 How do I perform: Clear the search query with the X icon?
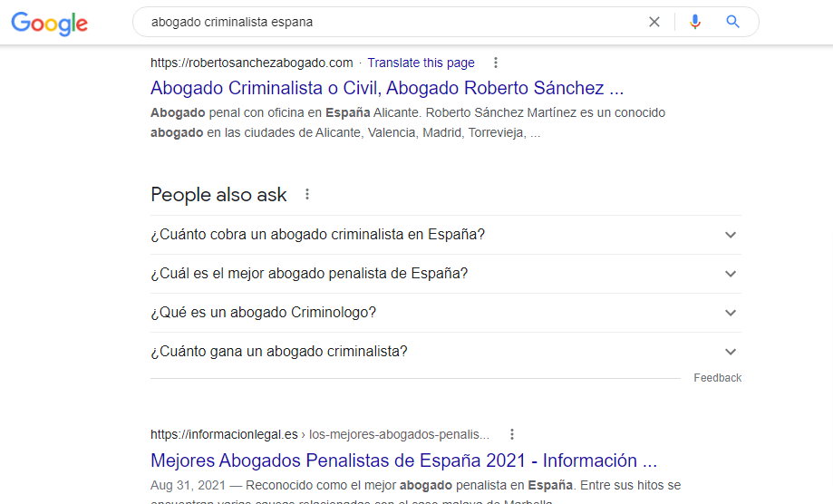tap(654, 22)
